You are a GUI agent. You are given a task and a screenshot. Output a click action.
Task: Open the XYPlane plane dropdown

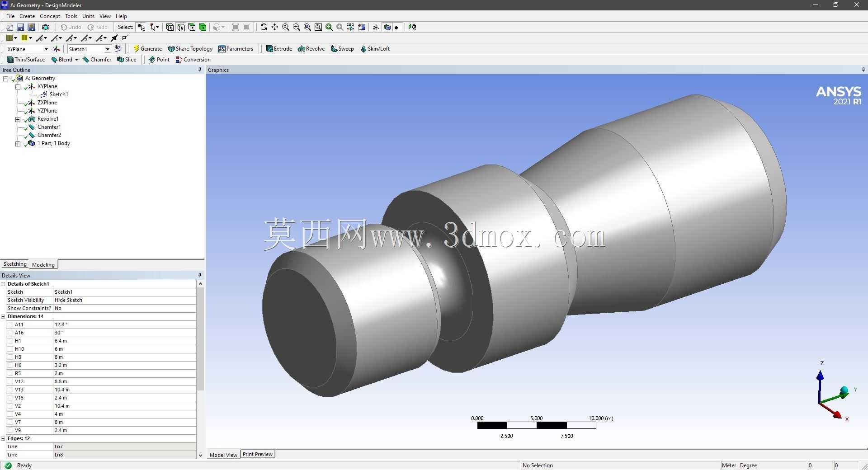tap(46, 49)
